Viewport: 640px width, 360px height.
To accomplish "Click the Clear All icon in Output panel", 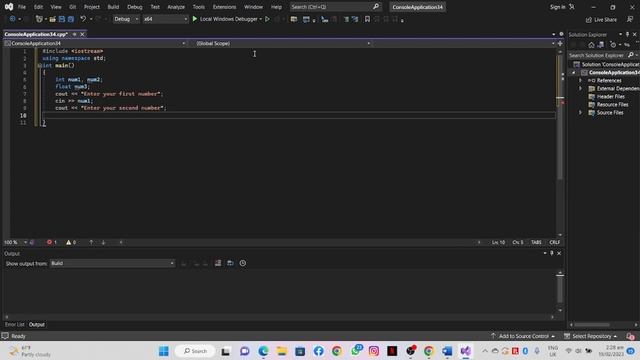I will click(x=218, y=263).
